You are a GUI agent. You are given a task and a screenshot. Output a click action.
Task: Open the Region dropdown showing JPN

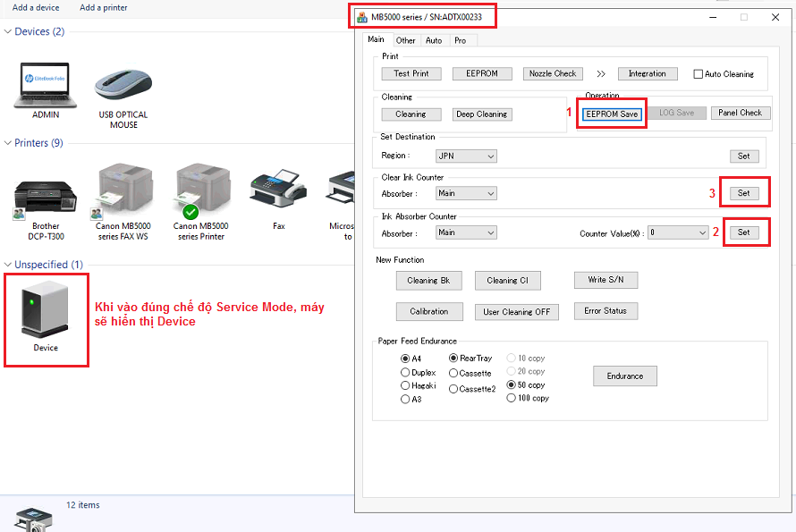coord(466,156)
